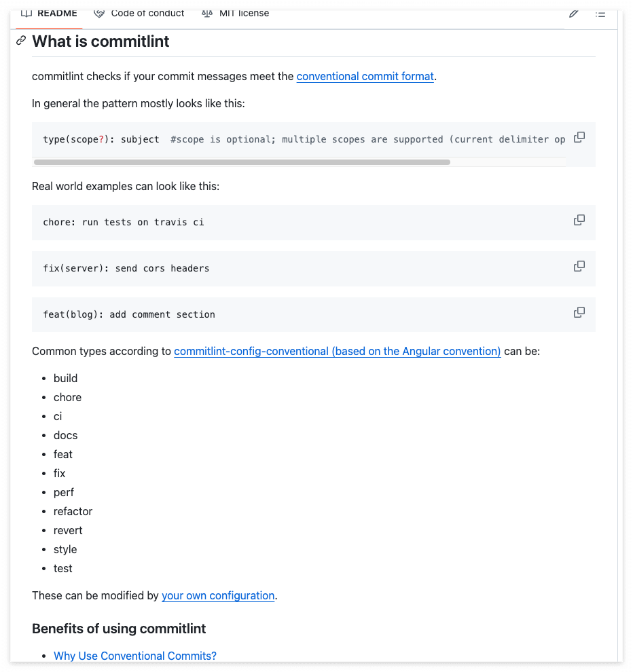Open 'Why Use Conventional Commits?' link
The height and width of the screenshot is (672, 633).
pos(134,656)
